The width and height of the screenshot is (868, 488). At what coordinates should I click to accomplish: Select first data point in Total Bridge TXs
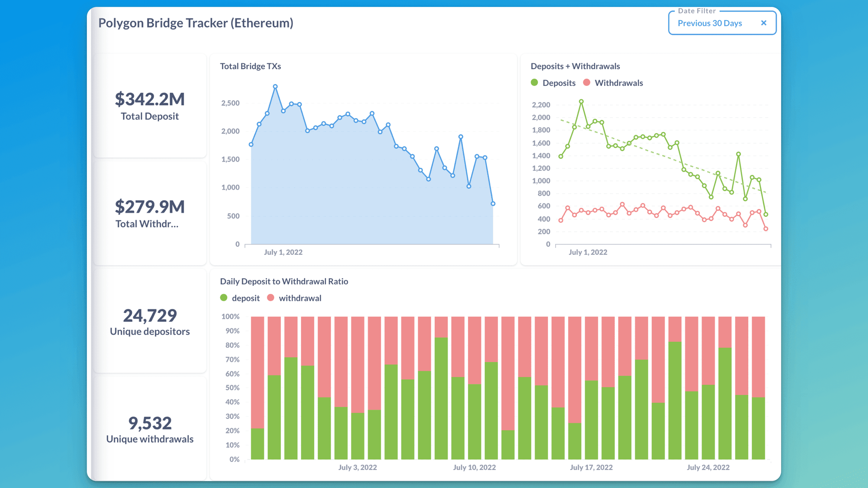point(251,144)
